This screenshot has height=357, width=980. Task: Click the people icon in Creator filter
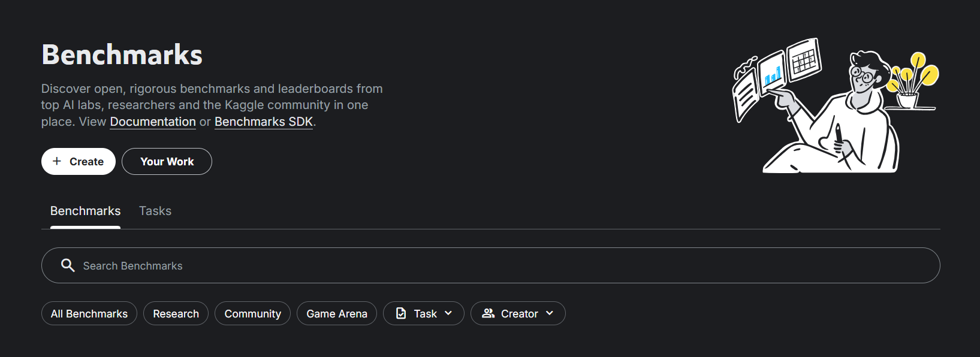(489, 313)
